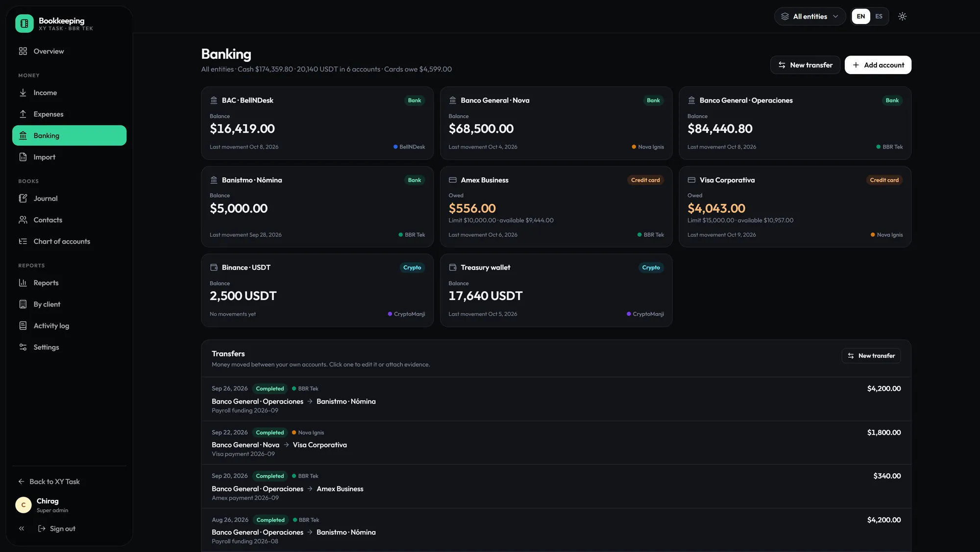The height and width of the screenshot is (552, 980).
Task: Open the Amex payment 2026-09 transfer row
Action: 556,487
